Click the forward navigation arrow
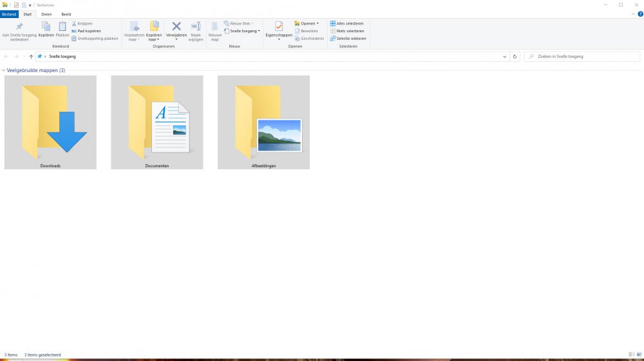 click(16, 57)
